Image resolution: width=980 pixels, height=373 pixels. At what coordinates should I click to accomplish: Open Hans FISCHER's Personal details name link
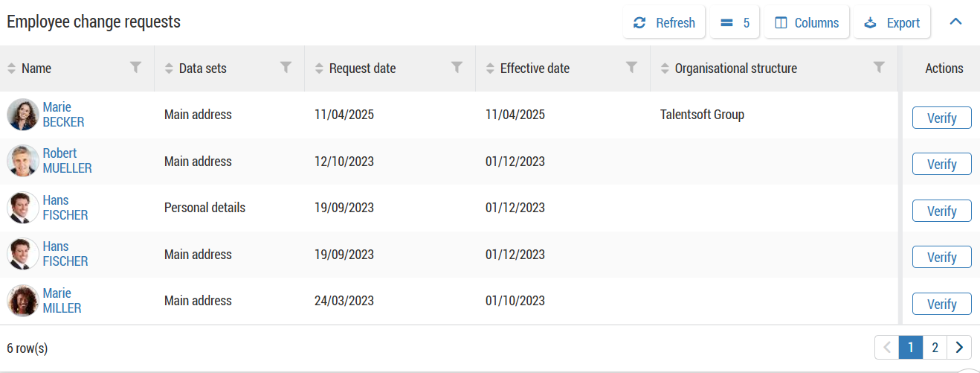pos(65,208)
